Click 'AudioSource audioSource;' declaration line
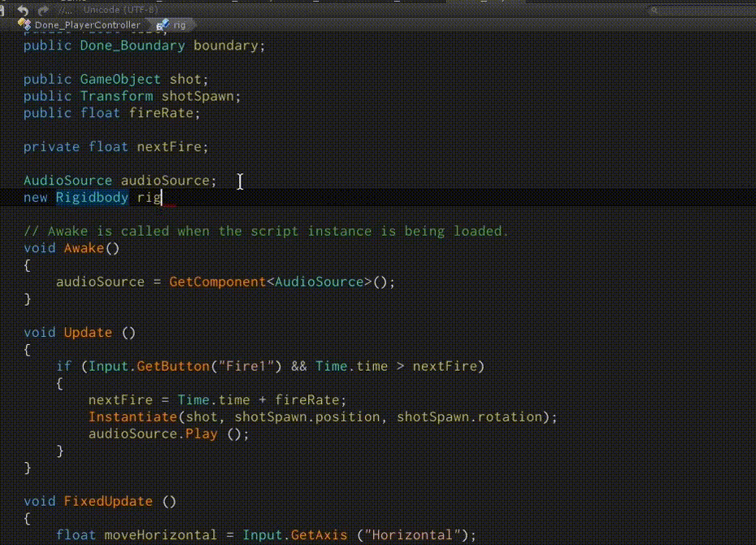The height and width of the screenshot is (545, 756). [x=120, y=181]
